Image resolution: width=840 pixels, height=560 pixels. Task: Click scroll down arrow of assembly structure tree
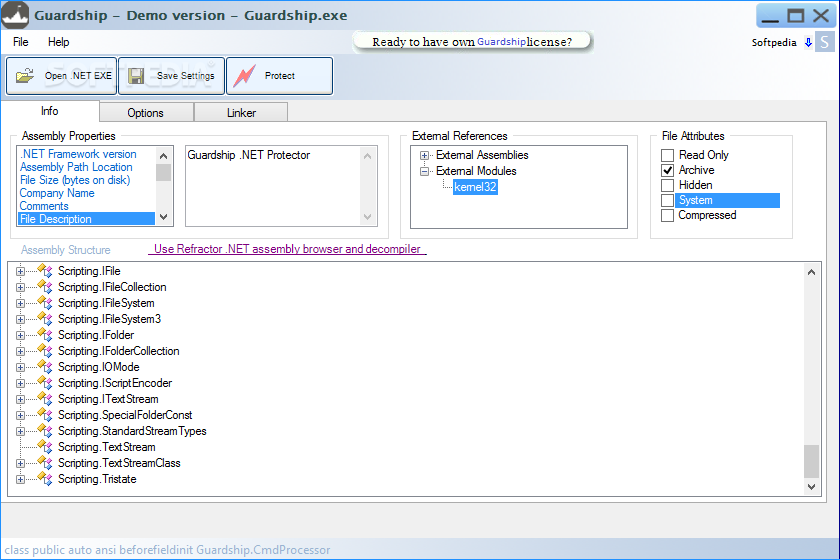tap(811, 487)
